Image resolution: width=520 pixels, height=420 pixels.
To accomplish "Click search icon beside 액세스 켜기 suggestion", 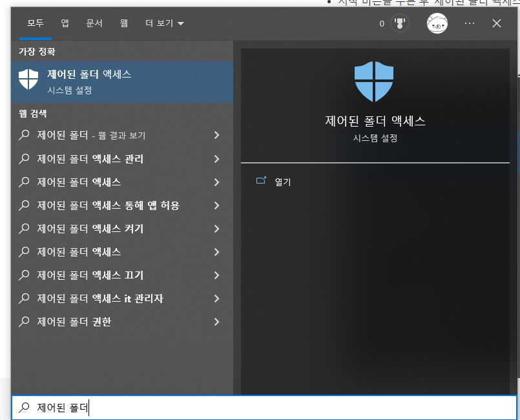I will pos(24,228).
